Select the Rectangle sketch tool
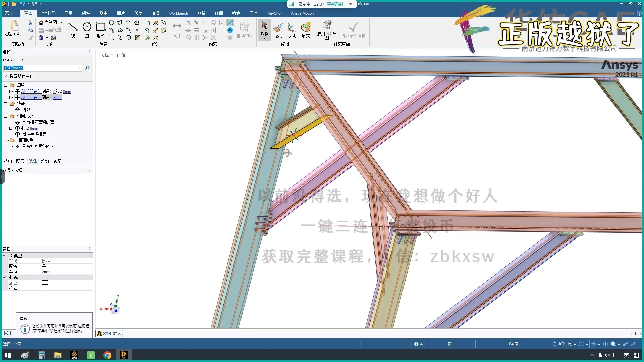Viewport: 644px width, 362px height. tap(100, 27)
